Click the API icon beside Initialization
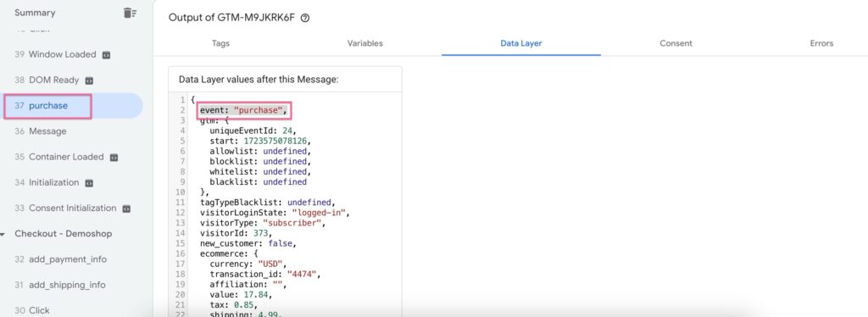Image resolution: width=868 pixels, height=317 pixels. (x=89, y=182)
